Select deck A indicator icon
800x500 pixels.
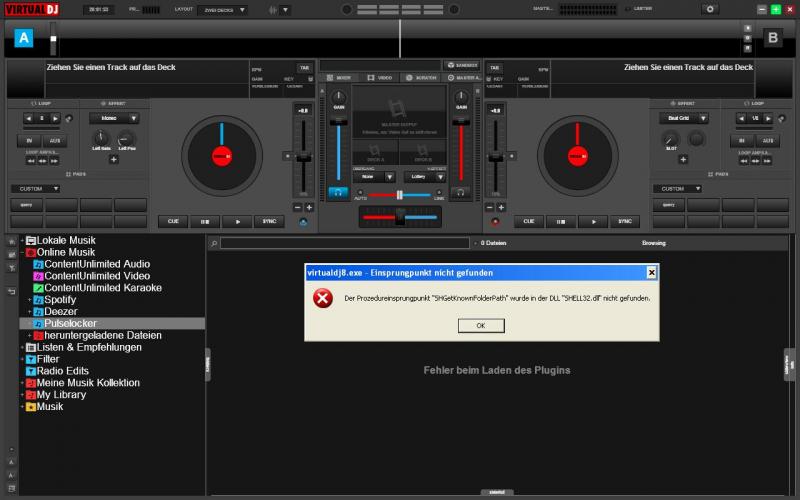(23, 38)
